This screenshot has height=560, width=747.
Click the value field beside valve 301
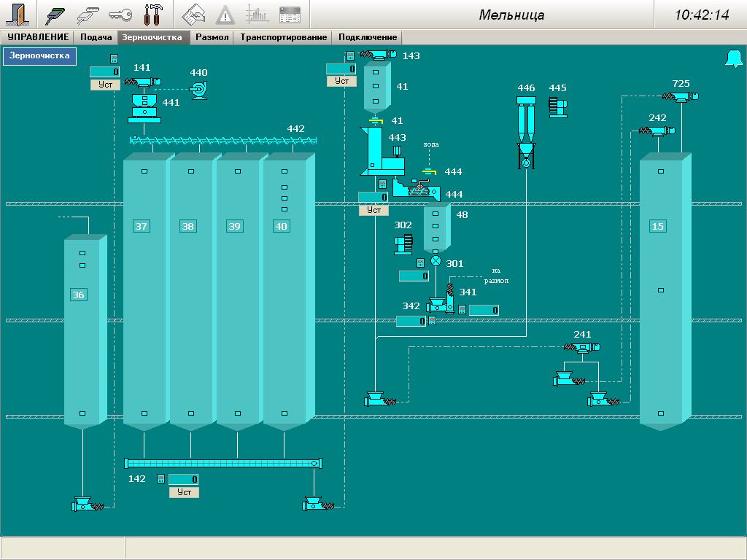[x=414, y=276]
